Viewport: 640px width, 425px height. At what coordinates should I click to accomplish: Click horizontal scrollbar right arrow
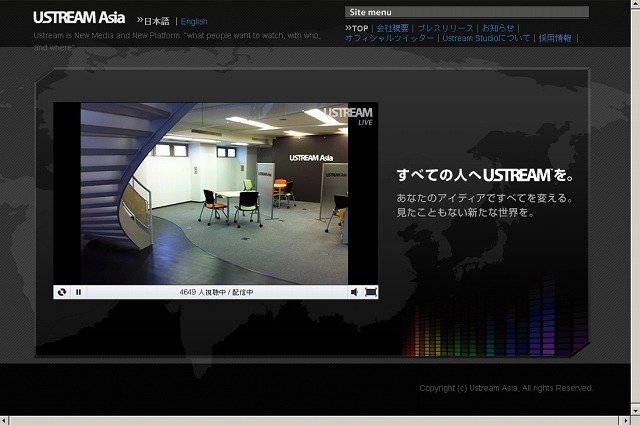626,421
